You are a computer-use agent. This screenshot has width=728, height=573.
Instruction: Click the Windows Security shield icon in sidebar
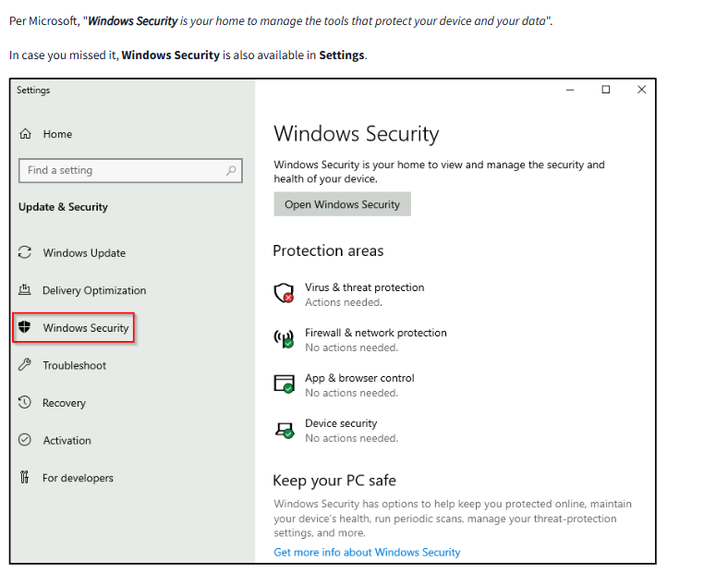coord(25,328)
